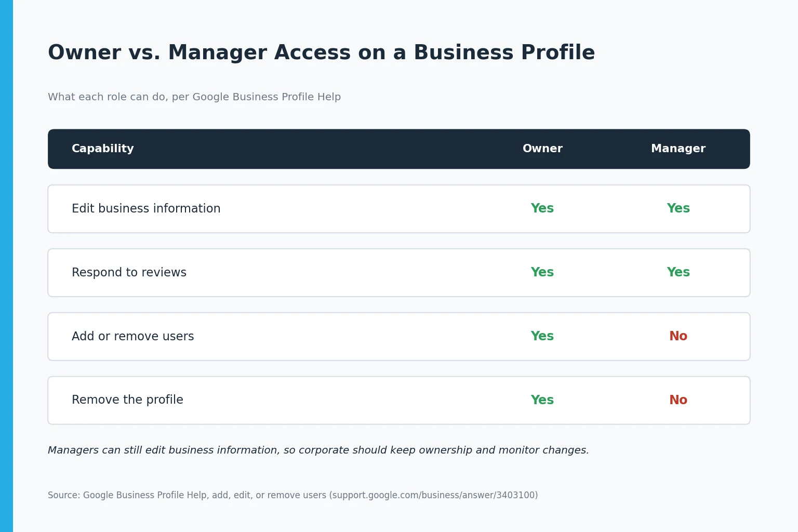
Task: Select the Owner column header
Action: (x=542, y=149)
